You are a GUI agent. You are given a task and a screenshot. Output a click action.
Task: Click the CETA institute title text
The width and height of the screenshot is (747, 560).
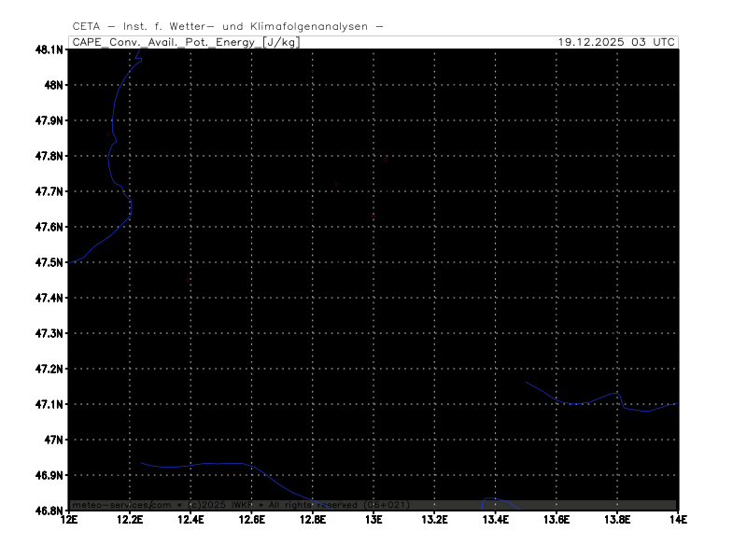coord(227,26)
